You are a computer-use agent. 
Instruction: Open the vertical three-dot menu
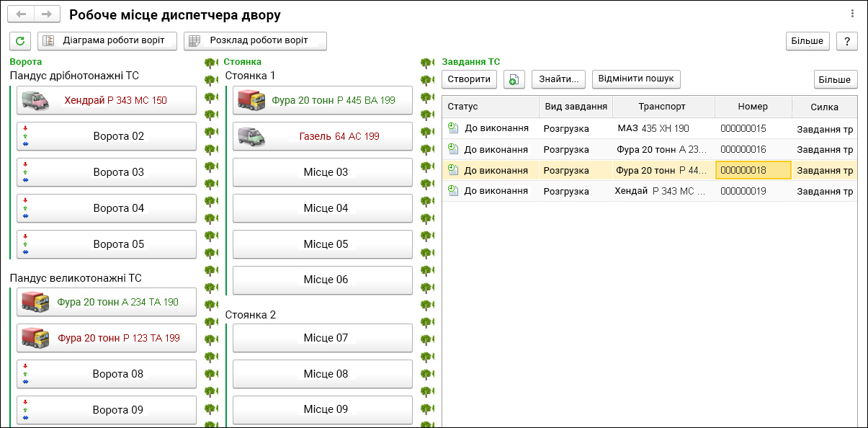coord(852,14)
